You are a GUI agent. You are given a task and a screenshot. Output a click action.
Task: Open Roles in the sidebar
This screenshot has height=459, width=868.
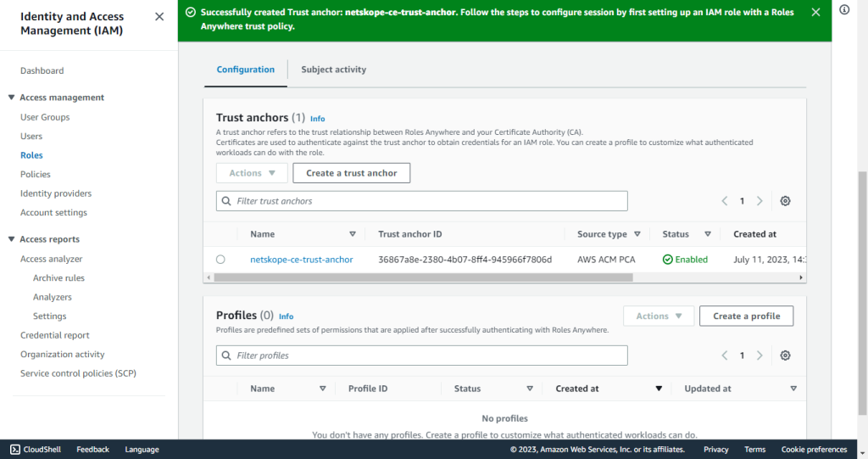(31, 155)
